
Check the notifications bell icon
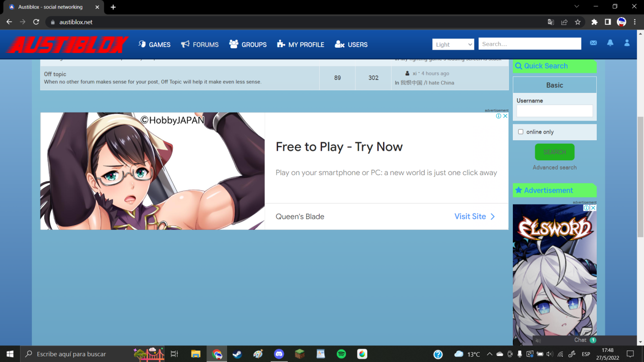point(610,43)
